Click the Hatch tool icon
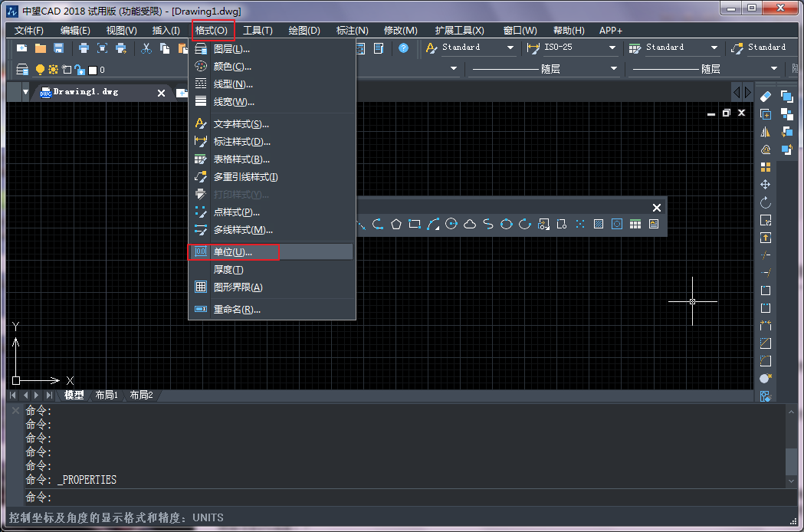 point(599,224)
